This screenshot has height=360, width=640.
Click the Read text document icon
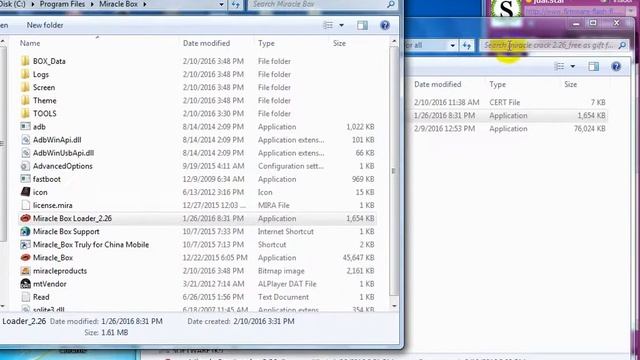[25, 297]
